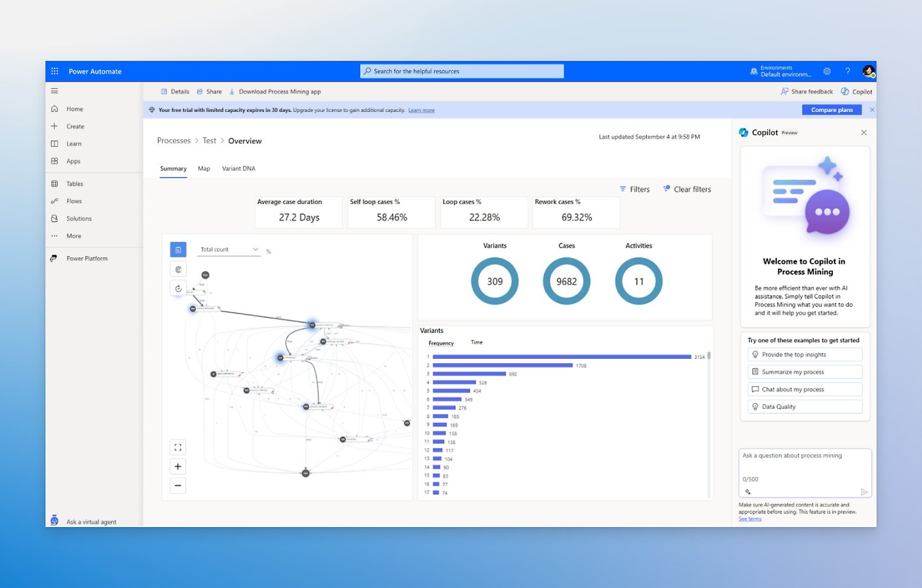Viewport: 922px width, 588px height.
Task: Open the Solutions section in the sidebar
Action: click(79, 218)
